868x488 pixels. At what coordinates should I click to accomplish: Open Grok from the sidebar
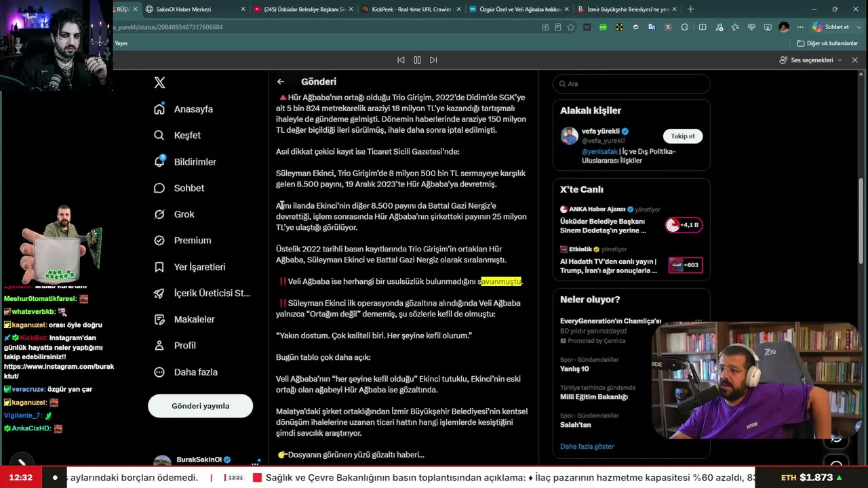(x=174, y=214)
